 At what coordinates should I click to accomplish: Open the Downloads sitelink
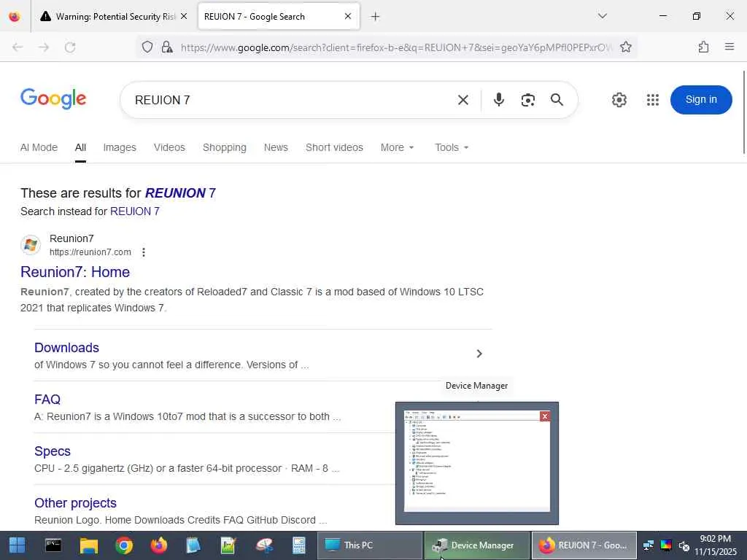click(66, 348)
